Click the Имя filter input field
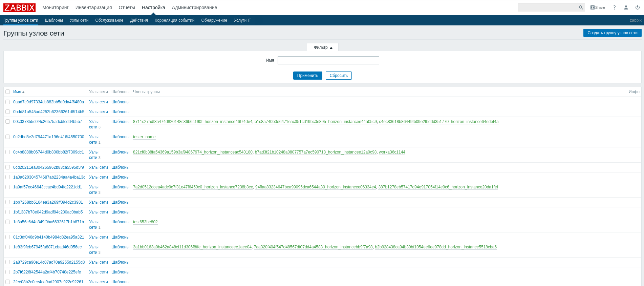Viewport: 644px width, 286px height. coord(328,60)
